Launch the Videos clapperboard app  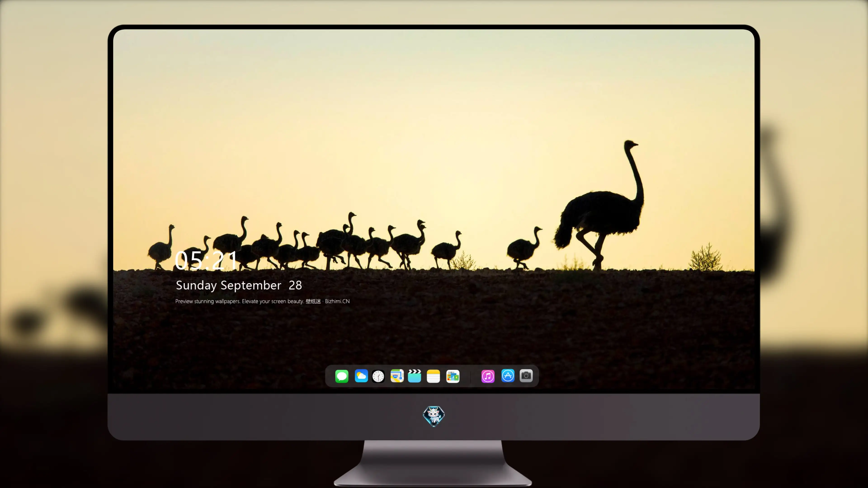[x=415, y=376]
